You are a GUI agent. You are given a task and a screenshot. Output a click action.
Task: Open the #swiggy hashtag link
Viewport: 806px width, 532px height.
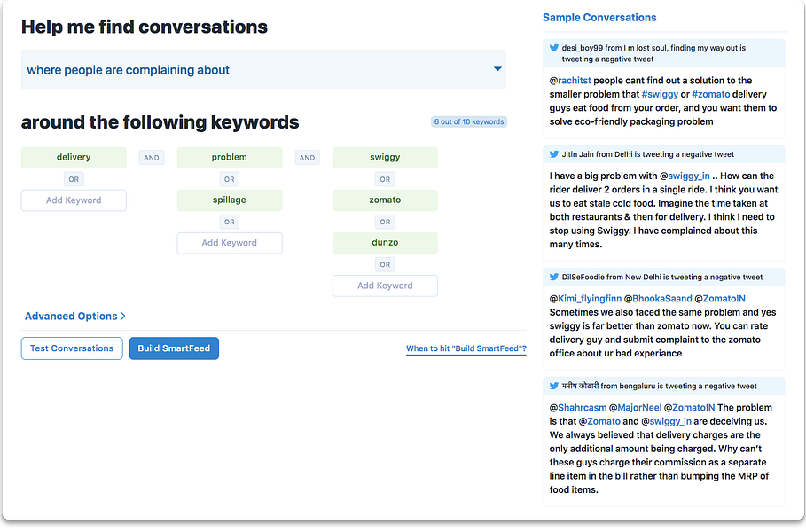coord(660,95)
